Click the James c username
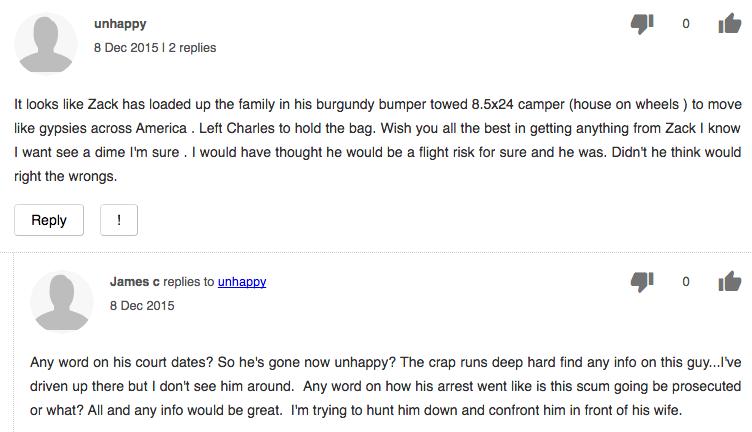752x432 pixels. tap(134, 281)
